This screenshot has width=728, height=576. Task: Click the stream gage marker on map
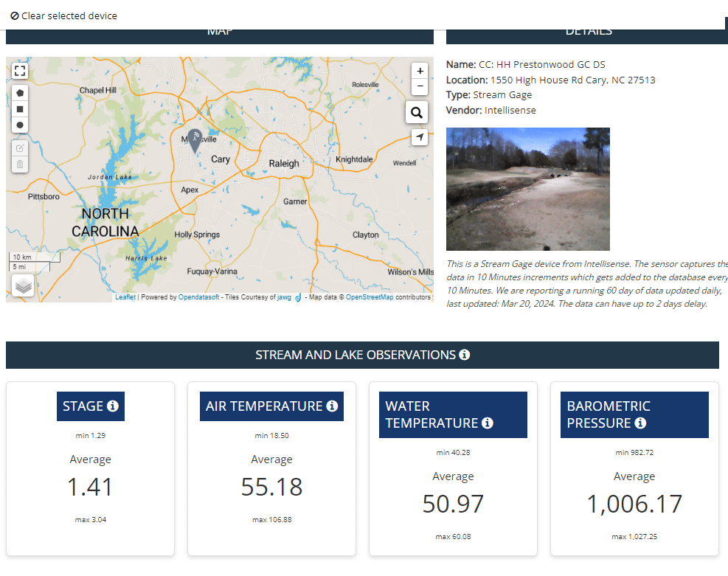(195, 139)
